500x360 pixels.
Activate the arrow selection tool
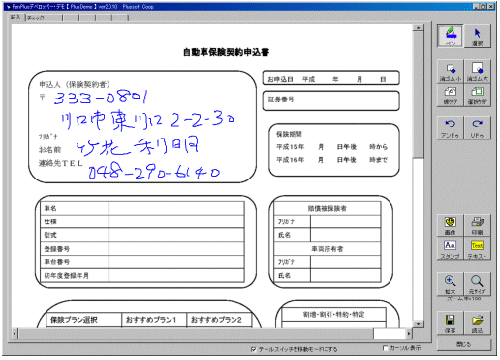tap(477, 36)
